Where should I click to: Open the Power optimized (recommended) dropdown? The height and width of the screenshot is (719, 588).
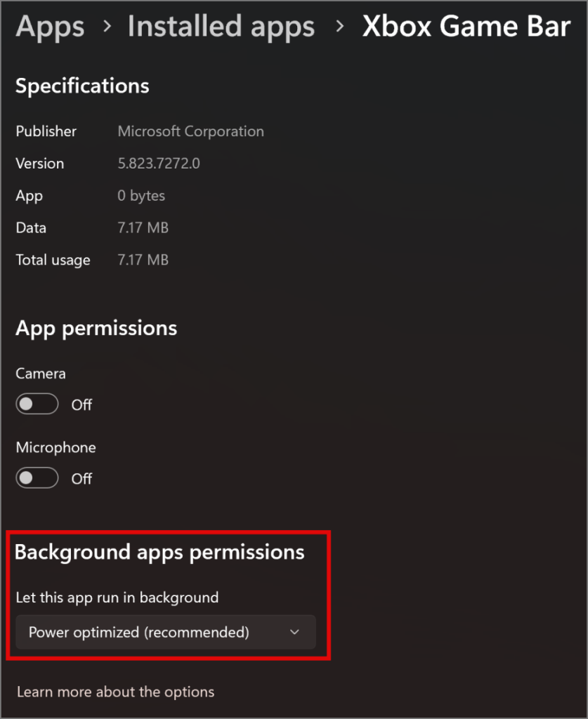(x=165, y=632)
